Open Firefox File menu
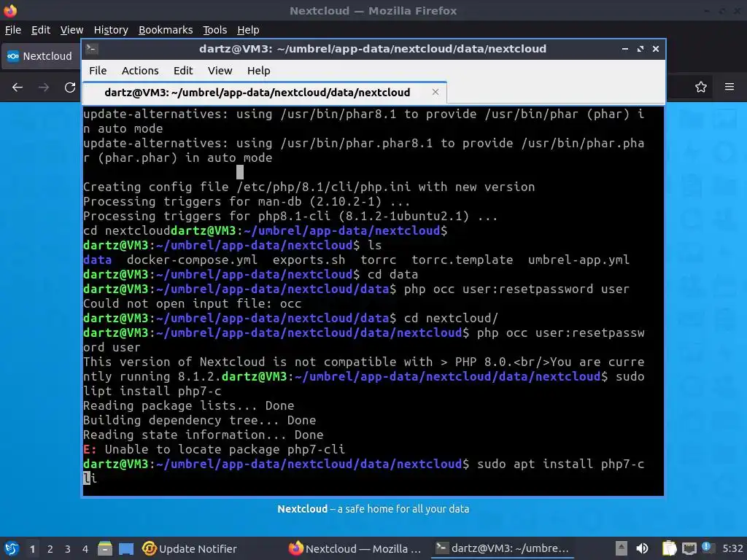Image resolution: width=747 pixels, height=560 pixels. coord(13,30)
